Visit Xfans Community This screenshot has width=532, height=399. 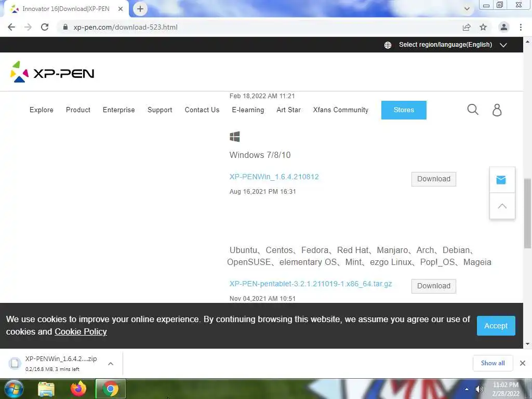point(341,110)
